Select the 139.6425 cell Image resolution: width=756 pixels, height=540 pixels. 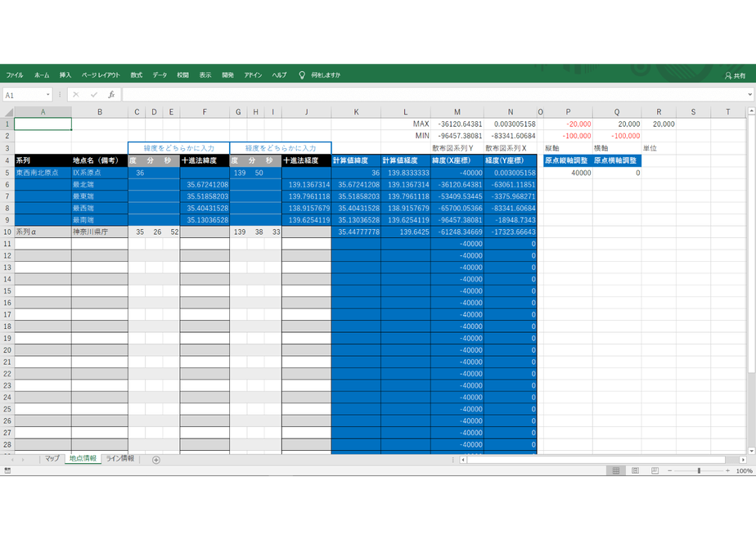tap(406, 232)
